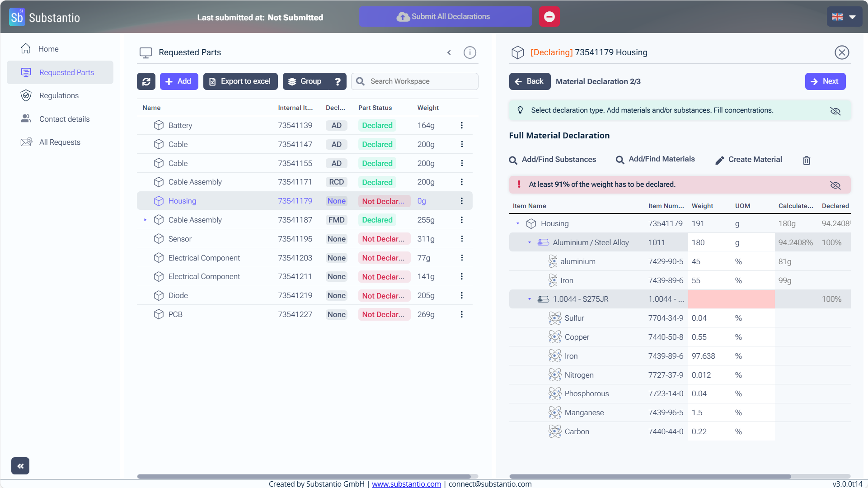Click Submit All Declarations button
The image size is (868, 488).
click(445, 17)
